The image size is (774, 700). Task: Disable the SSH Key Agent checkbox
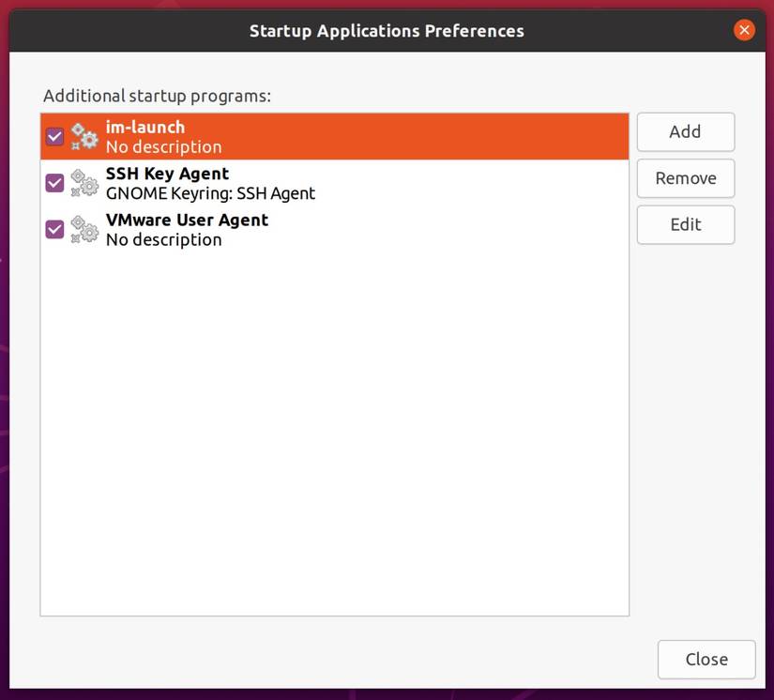pos(53,183)
